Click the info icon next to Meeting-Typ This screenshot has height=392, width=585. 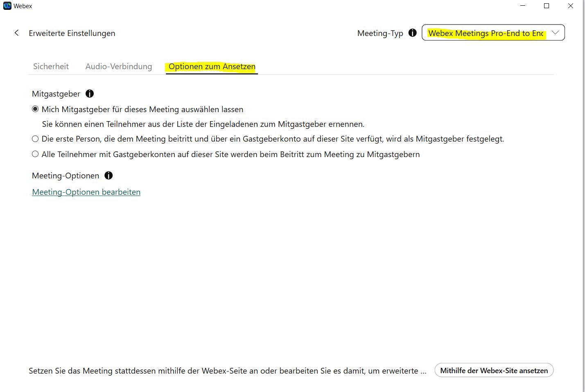[413, 33]
